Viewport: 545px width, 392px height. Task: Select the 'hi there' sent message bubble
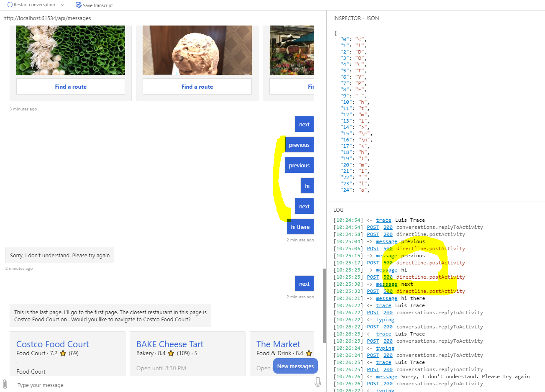[300, 227]
